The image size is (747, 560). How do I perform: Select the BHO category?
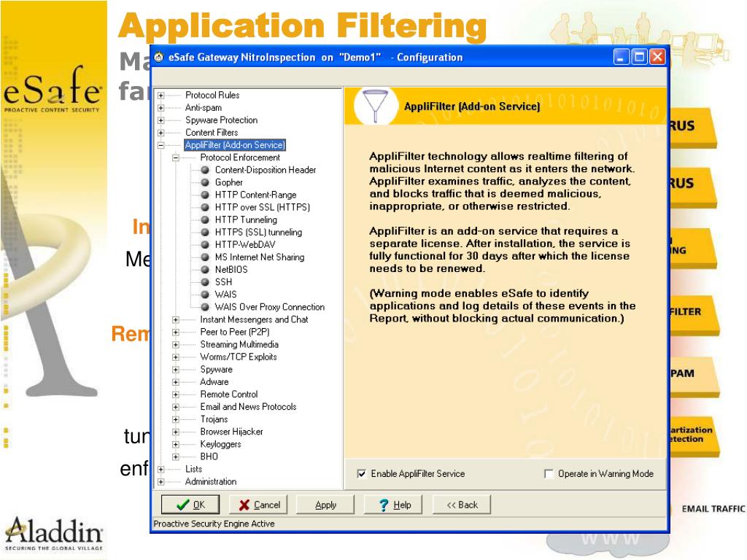click(209, 456)
